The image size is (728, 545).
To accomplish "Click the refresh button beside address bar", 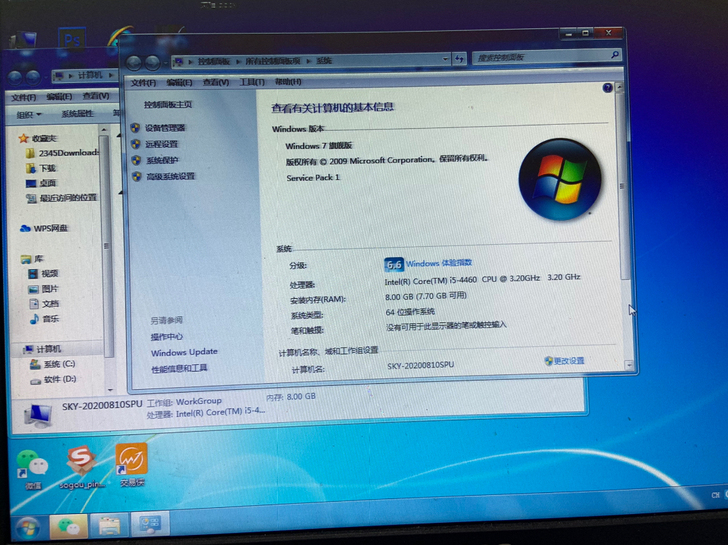I will coord(459,58).
